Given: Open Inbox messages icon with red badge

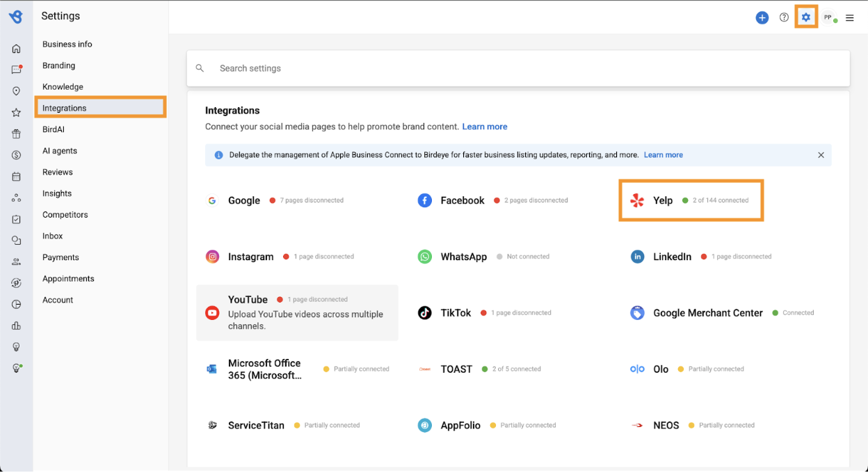Looking at the screenshot, I should [16, 70].
